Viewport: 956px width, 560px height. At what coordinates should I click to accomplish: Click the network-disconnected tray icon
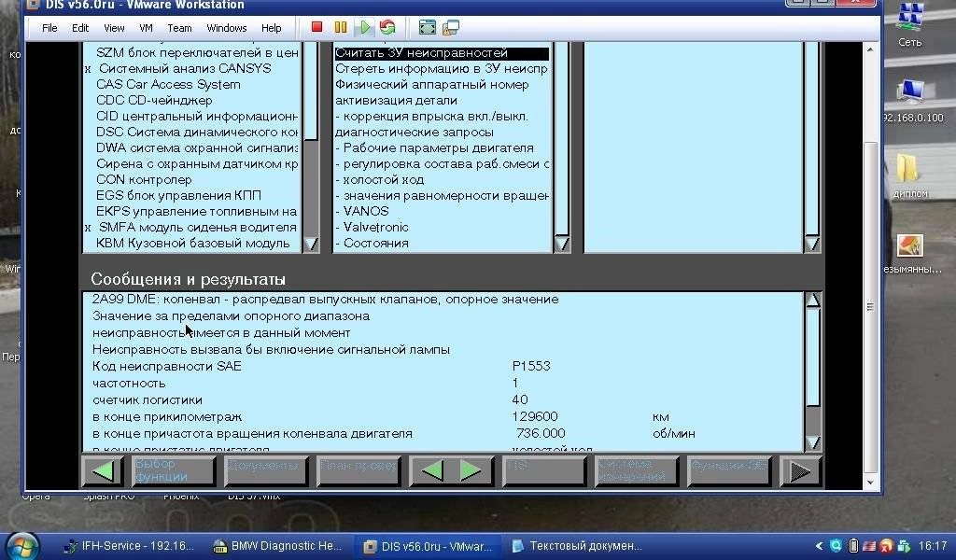[887, 546]
